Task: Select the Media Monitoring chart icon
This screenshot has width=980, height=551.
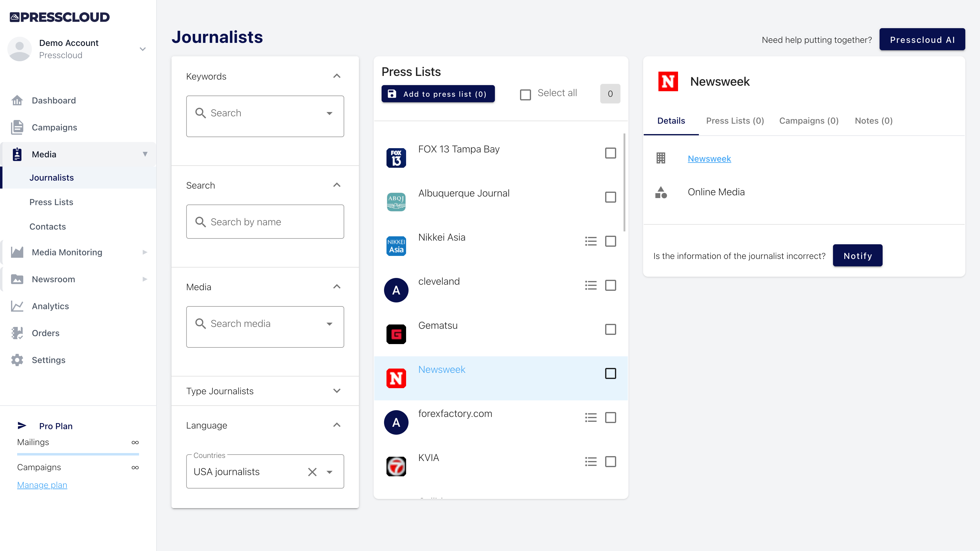Action: 17,252
